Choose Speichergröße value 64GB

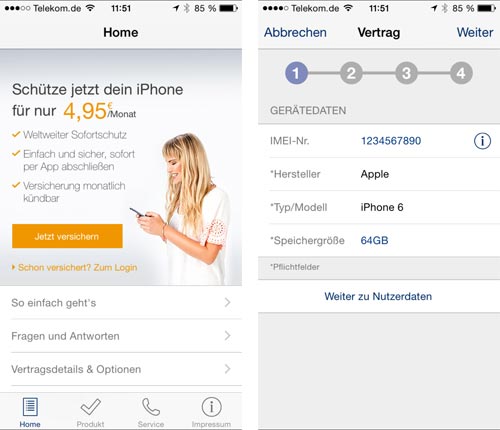pos(374,240)
